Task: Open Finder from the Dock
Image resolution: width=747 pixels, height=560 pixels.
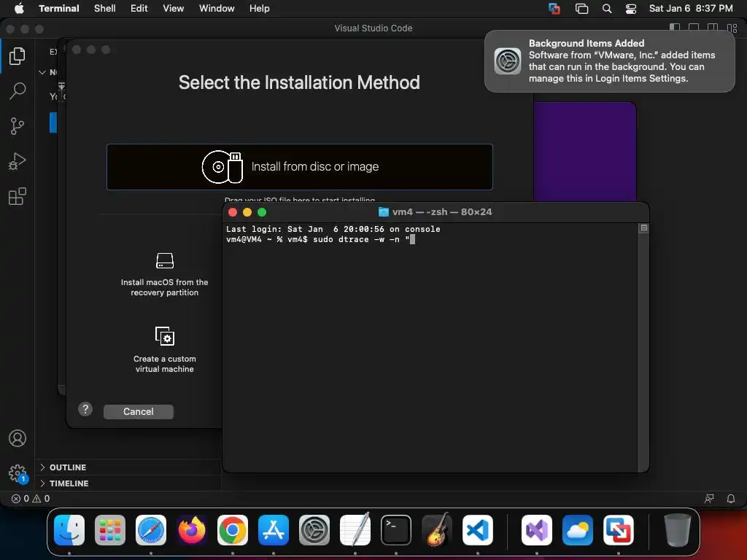Action: coord(69,529)
